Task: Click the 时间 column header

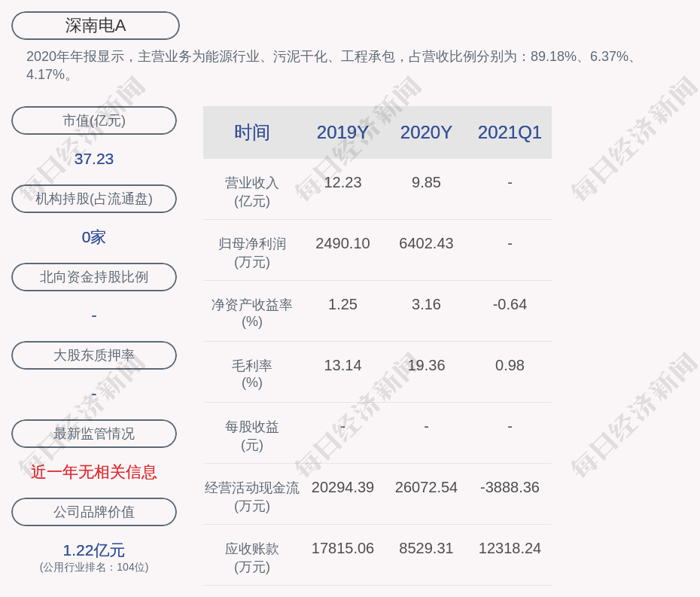Action: pos(252,132)
